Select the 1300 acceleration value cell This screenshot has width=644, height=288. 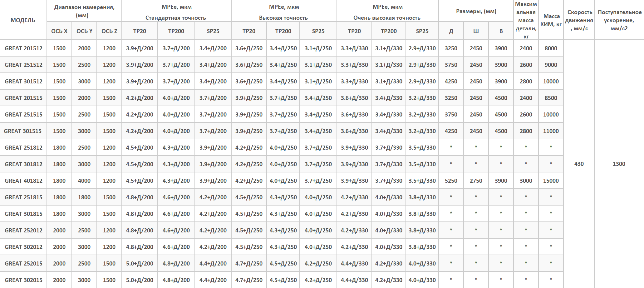coord(619,164)
